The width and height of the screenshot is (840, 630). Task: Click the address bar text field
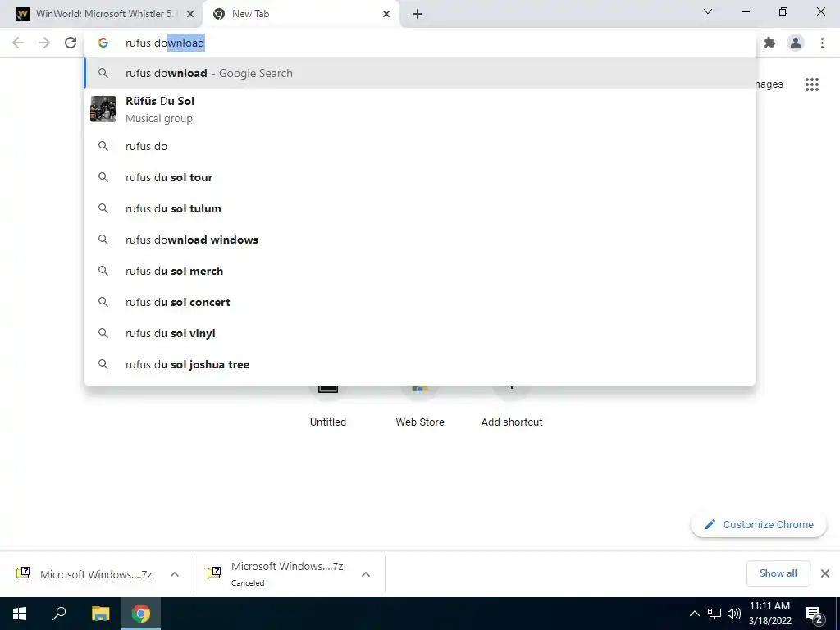[419, 43]
